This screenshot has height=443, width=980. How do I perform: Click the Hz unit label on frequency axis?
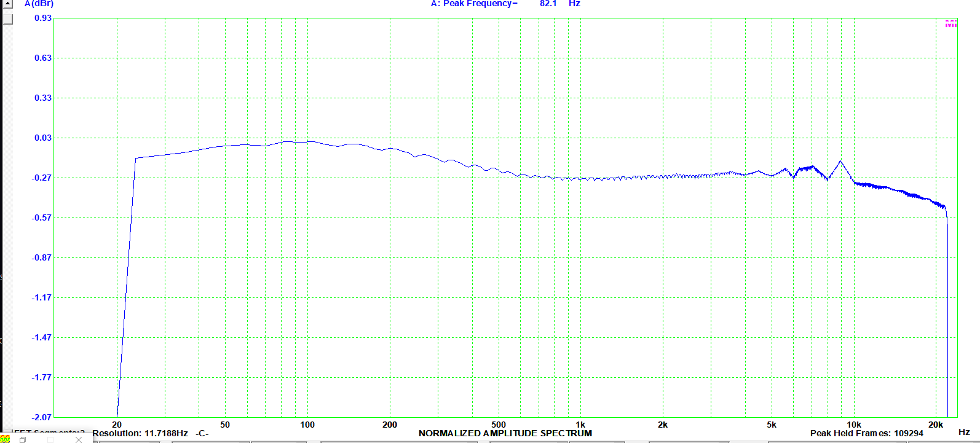pos(964,432)
